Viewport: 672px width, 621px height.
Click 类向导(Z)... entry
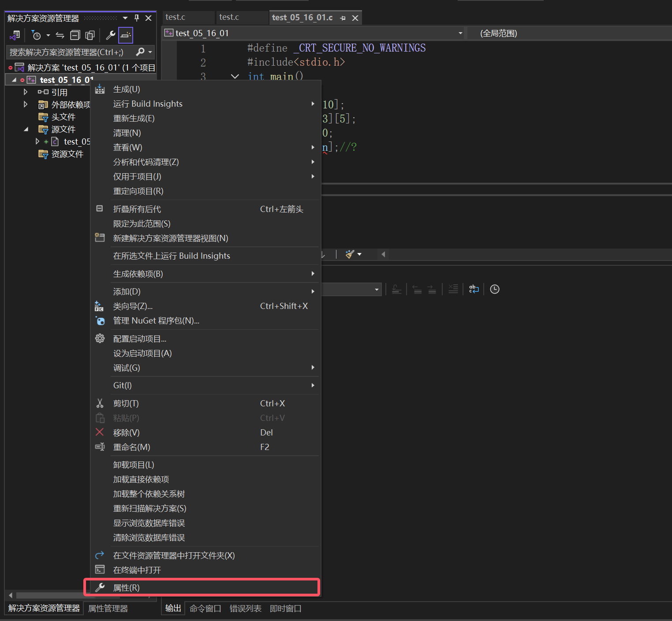coord(205,306)
